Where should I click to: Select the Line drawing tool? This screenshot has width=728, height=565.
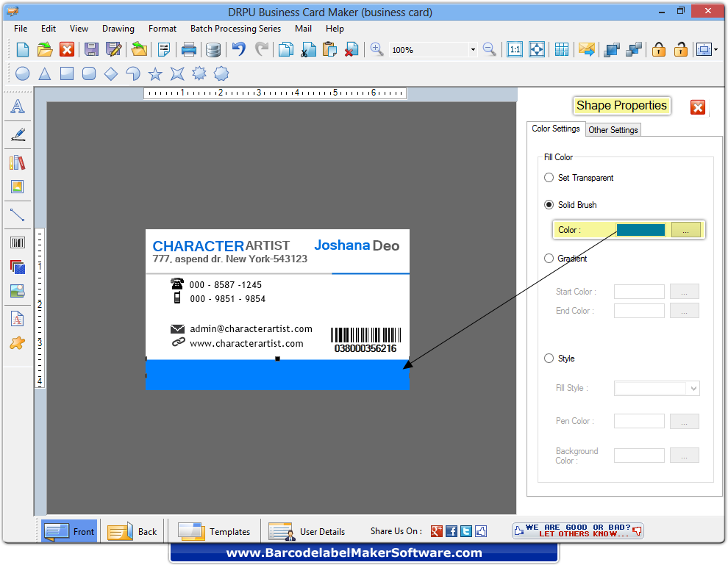tap(18, 215)
